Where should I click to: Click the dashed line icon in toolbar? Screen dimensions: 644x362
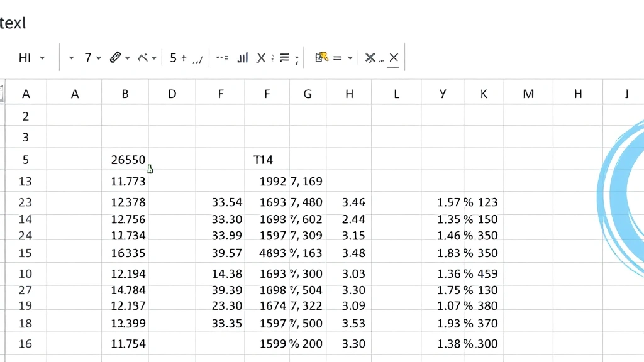(221, 58)
